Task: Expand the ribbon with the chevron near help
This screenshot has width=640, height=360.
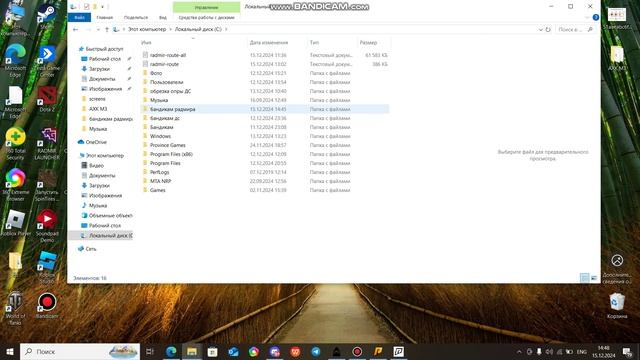Action: coord(587,18)
